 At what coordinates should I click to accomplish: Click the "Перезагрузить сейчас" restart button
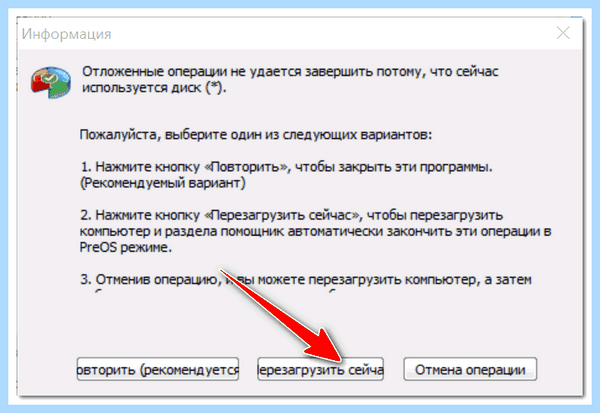point(320,369)
